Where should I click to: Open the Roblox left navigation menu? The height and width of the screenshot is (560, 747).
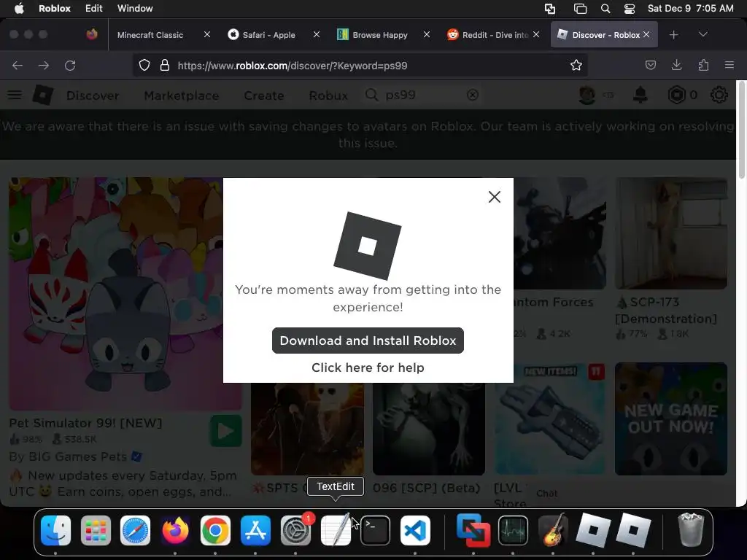[15, 96]
